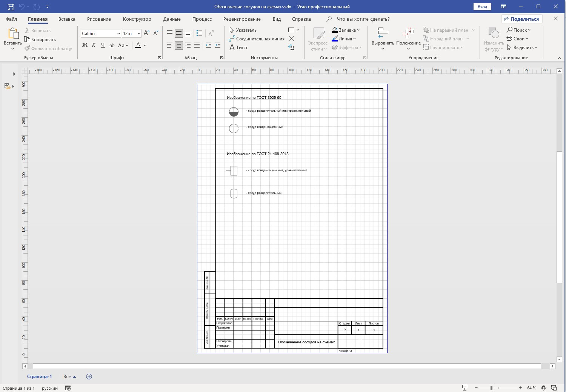Toggle italic formatting (К)
Screen dimensions: 566x392
point(94,45)
